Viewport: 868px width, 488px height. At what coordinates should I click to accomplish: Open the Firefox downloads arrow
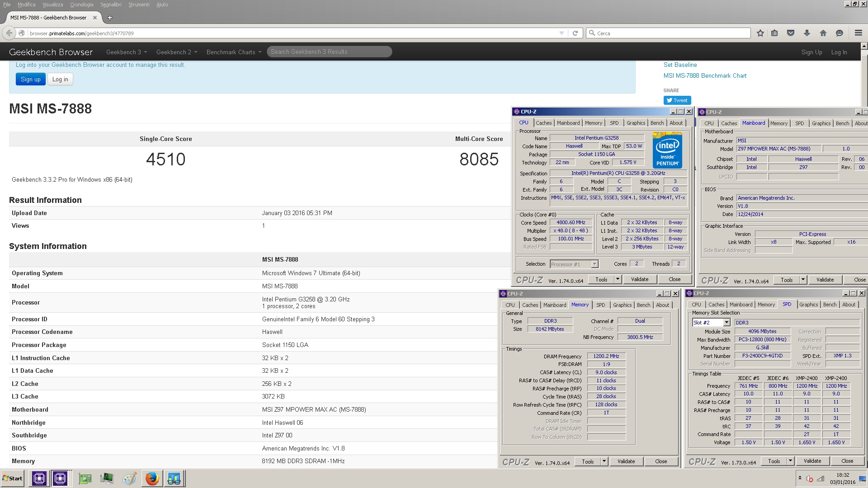coord(807,33)
